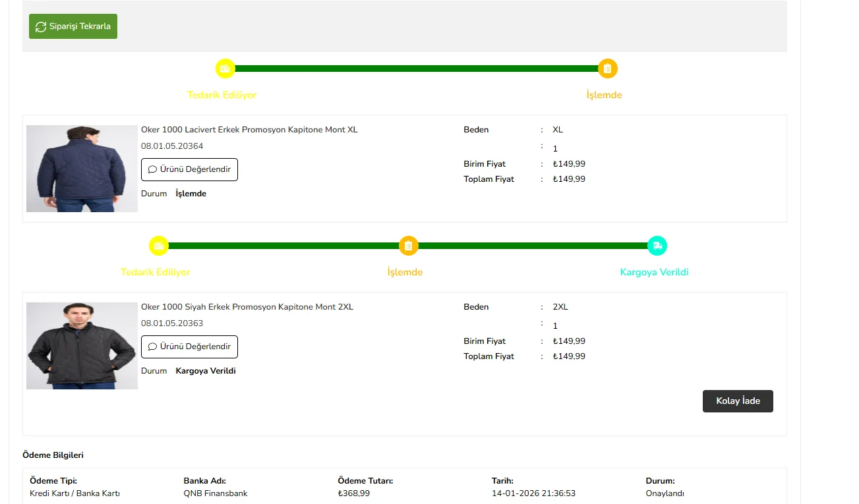Click the 'Ödeme Bilgileri' heading
The height and width of the screenshot is (504, 859).
(x=53, y=455)
